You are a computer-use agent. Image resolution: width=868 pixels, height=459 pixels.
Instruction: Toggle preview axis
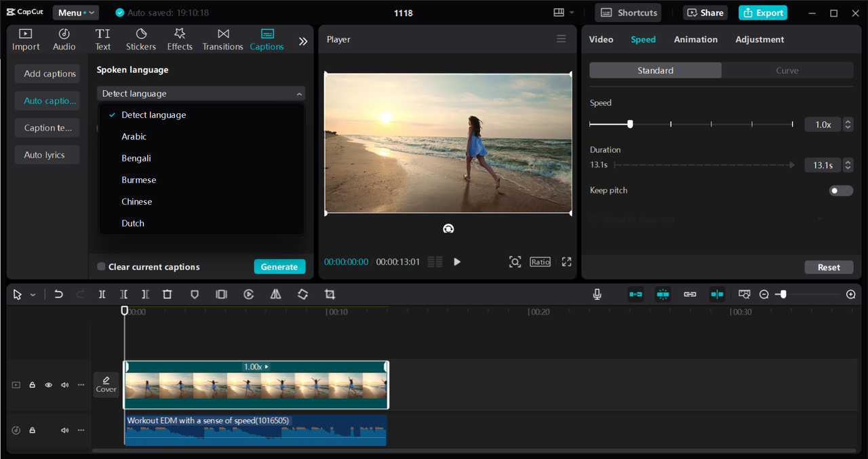(717, 294)
